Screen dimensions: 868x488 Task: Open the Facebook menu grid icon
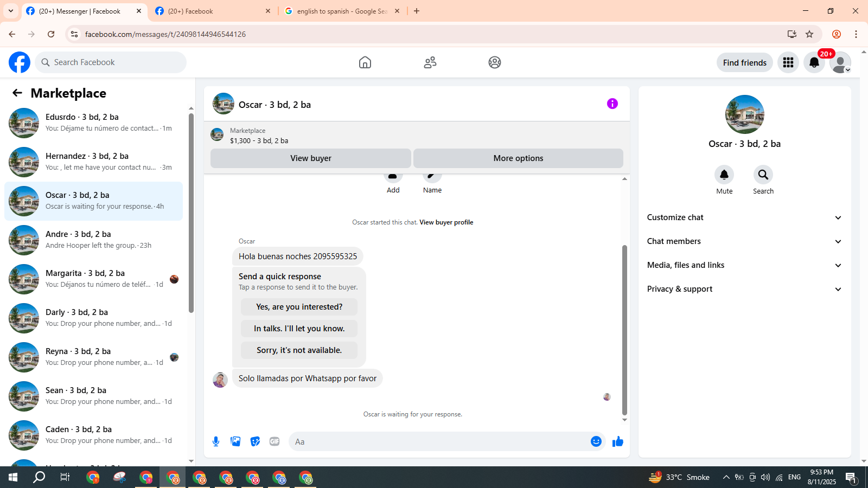(788, 62)
